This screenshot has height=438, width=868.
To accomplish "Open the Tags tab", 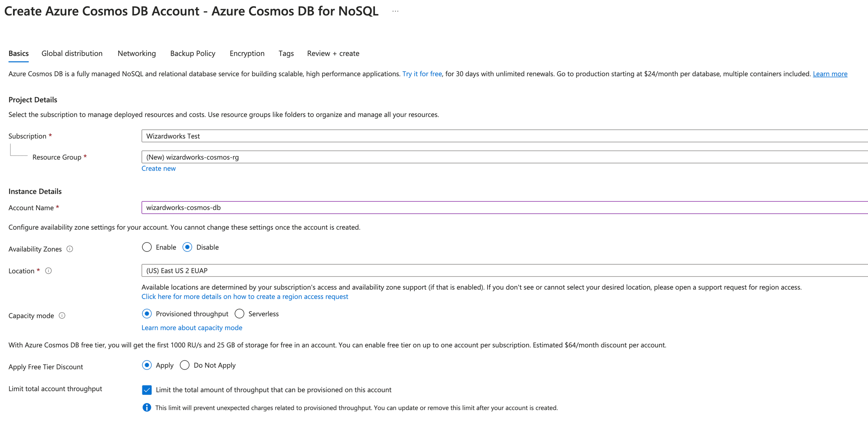I will 286,53.
